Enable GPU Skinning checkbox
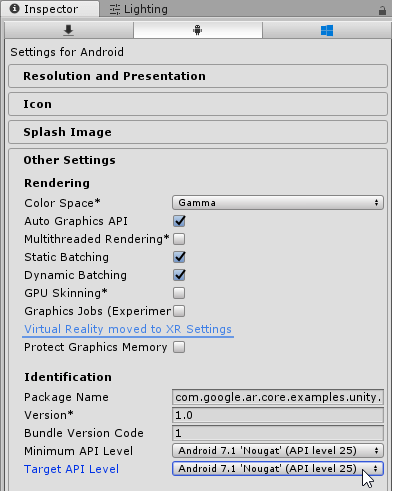This screenshot has width=394, height=501. (x=179, y=293)
